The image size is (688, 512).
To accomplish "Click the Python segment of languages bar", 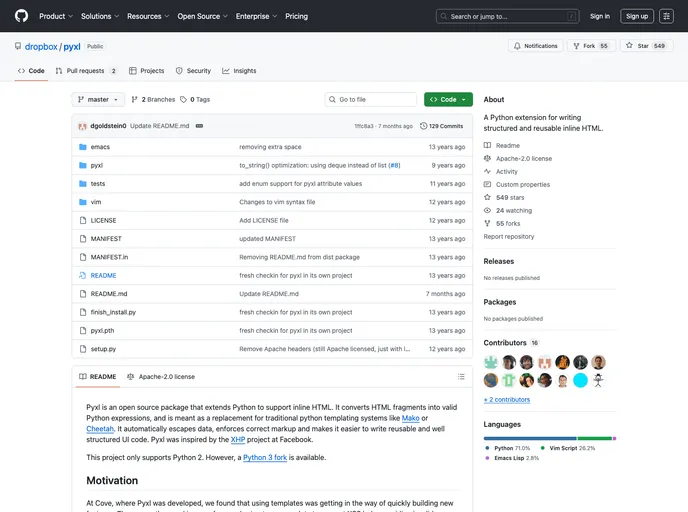I will pos(530,438).
